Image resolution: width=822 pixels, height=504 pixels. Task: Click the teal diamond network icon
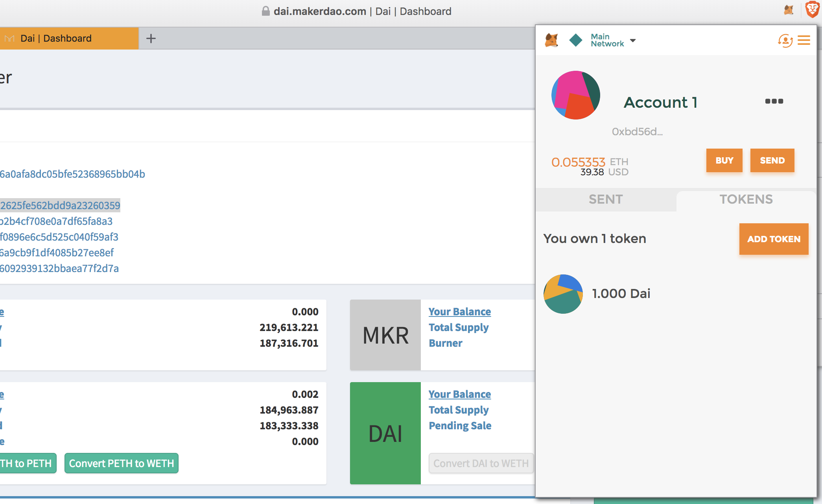(576, 40)
